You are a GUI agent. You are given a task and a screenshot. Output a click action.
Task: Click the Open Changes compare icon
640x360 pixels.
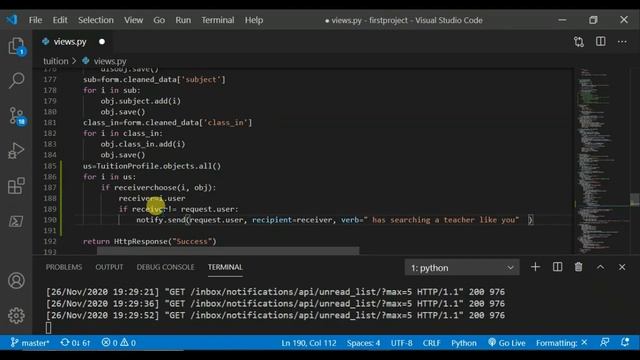point(579,42)
